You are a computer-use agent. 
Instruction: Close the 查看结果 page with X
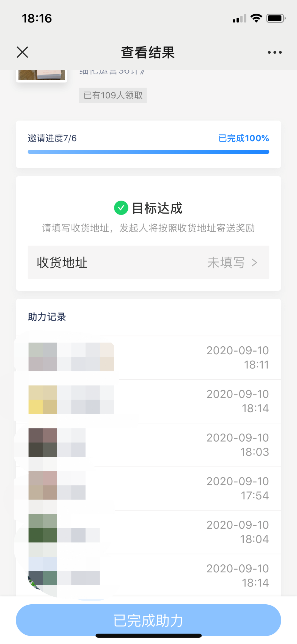coord(22,52)
